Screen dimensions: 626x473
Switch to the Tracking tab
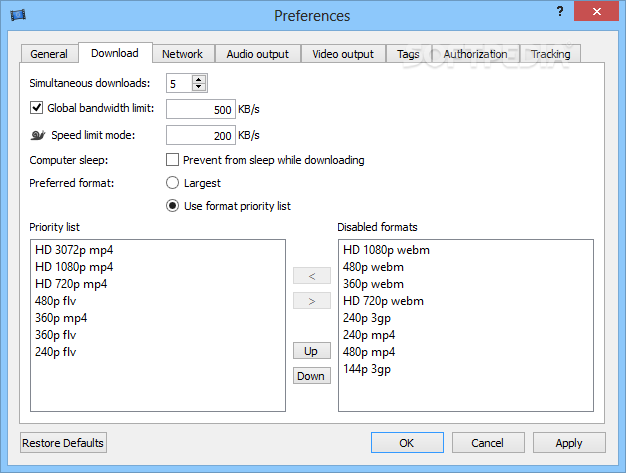coord(551,54)
